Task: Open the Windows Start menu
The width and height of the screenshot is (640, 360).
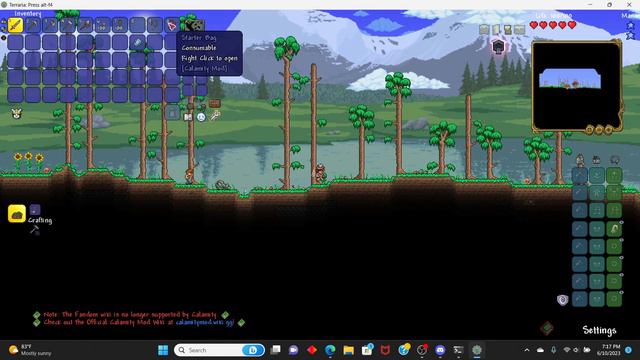Action: (163, 350)
